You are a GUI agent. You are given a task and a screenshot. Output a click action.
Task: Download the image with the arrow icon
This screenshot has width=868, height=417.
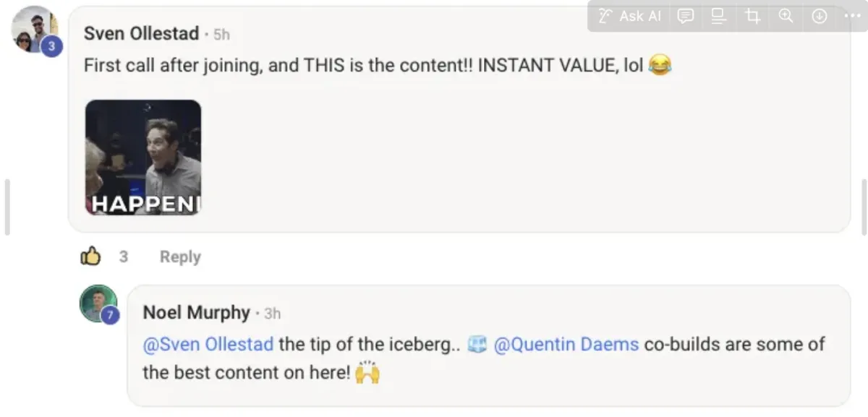coord(820,16)
